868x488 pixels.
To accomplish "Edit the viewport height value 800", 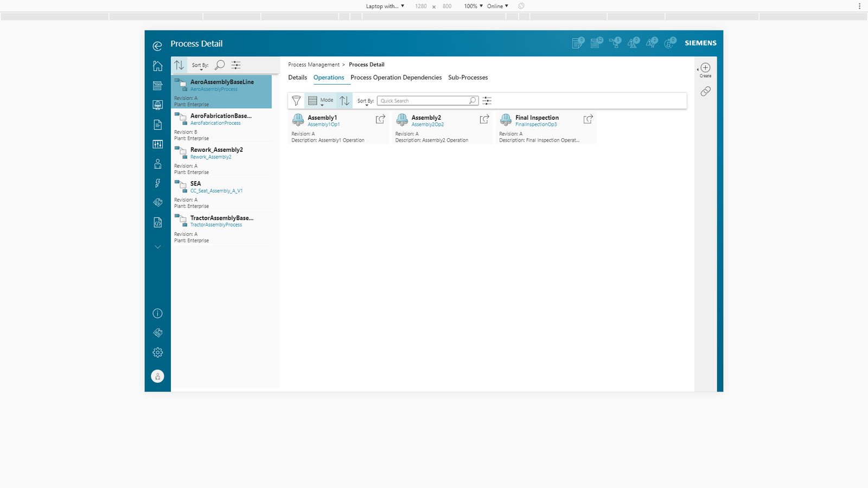I will click(447, 6).
